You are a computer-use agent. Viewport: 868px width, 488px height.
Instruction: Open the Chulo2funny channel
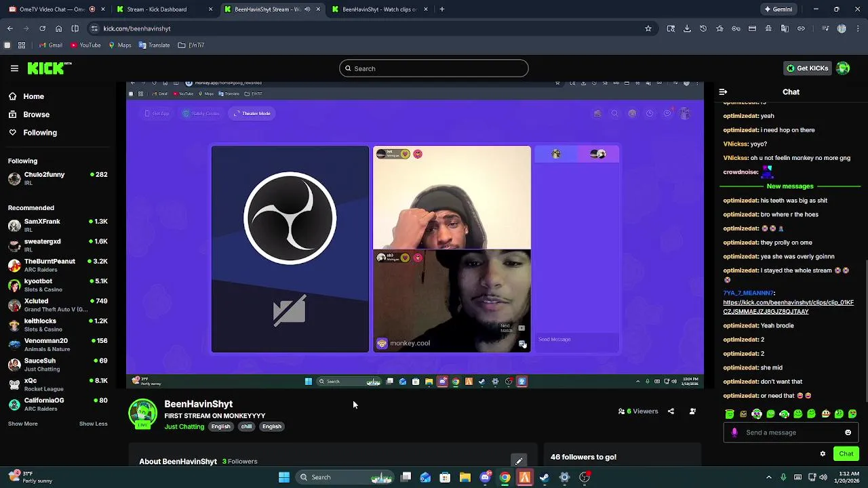pyautogui.click(x=58, y=178)
